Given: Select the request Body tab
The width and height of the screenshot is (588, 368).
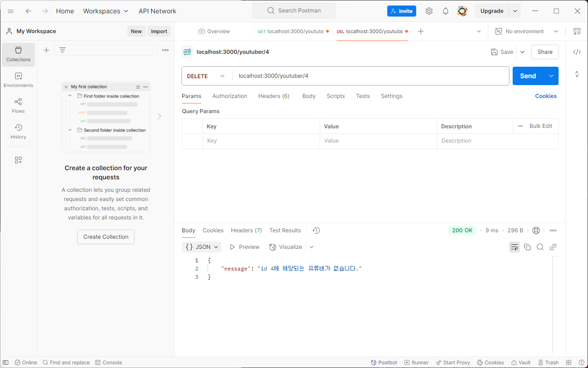Looking at the screenshot, I should (309, 96).
